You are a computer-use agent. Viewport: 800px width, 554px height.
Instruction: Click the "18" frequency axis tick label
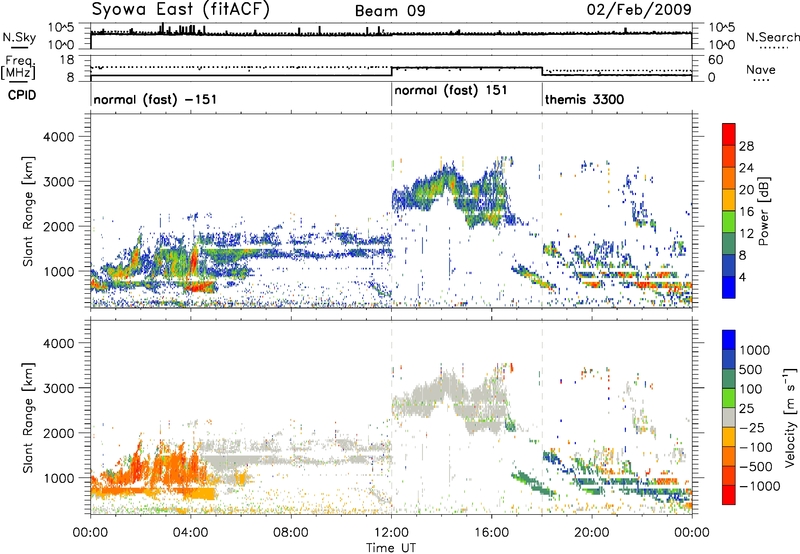(x=67, y=60)
